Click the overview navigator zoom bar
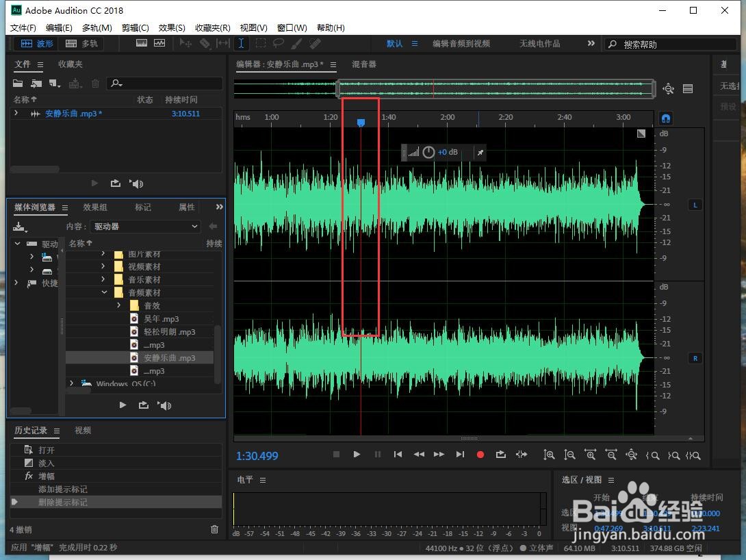 (496, 88)
